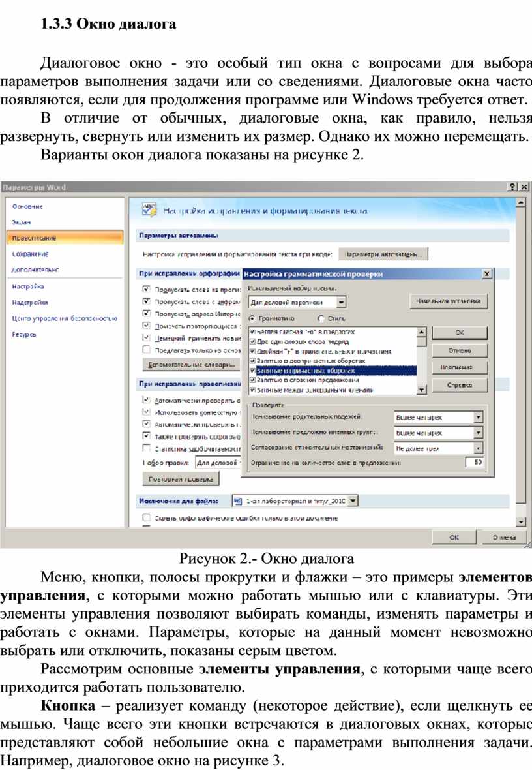
Task: Click OK in the grammar settings dialog
Action: pyautogui.click(x=460, y=332)
